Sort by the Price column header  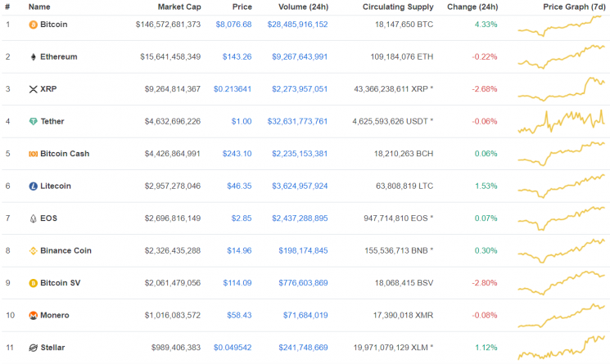[242, 7]
